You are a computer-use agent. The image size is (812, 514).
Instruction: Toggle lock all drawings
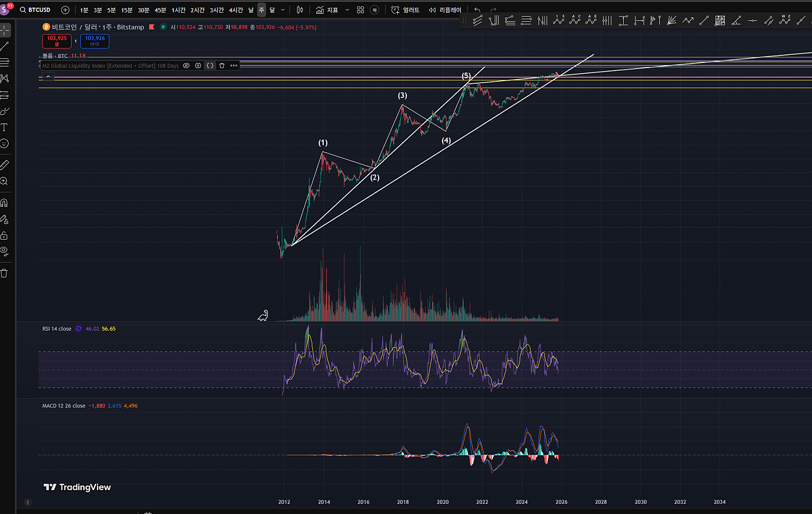click(x=5, y=236)
